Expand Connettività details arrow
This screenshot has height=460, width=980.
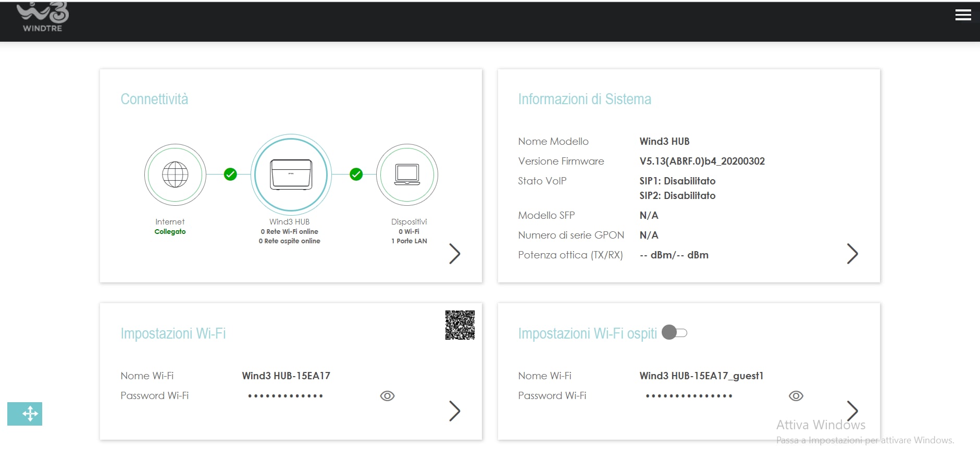tap(455, 254)
